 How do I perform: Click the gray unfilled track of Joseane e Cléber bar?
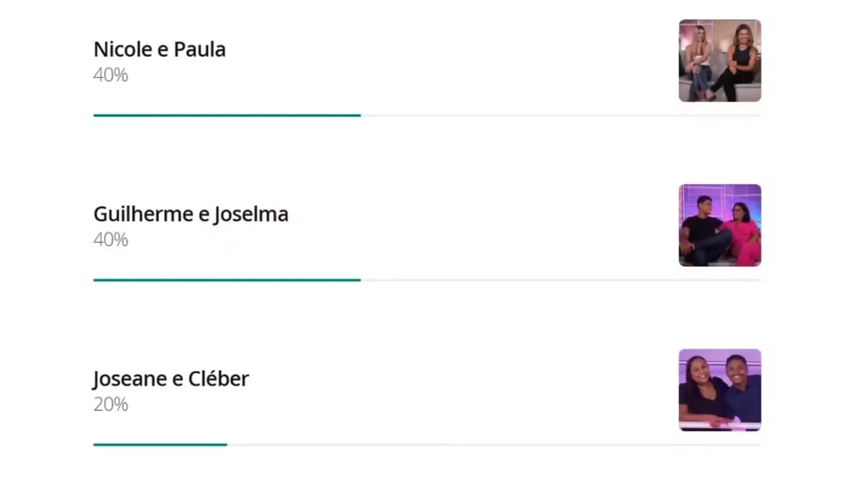click(494, 445)
